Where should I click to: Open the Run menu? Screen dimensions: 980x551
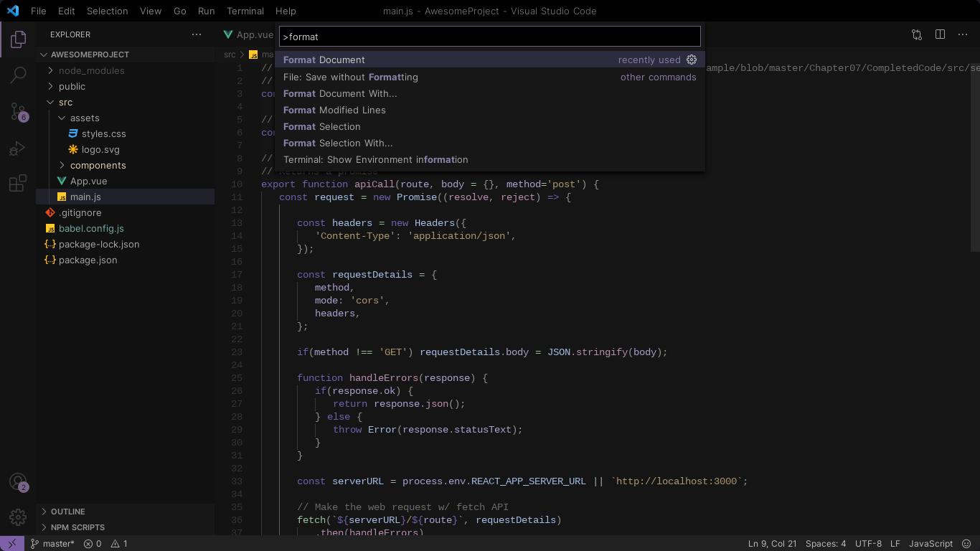(x=206, y=11)
